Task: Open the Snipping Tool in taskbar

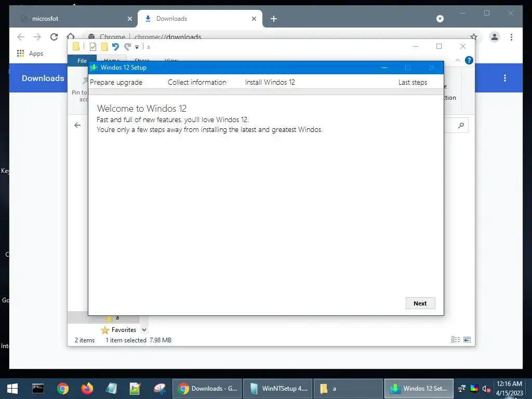Action: point(159,389)
